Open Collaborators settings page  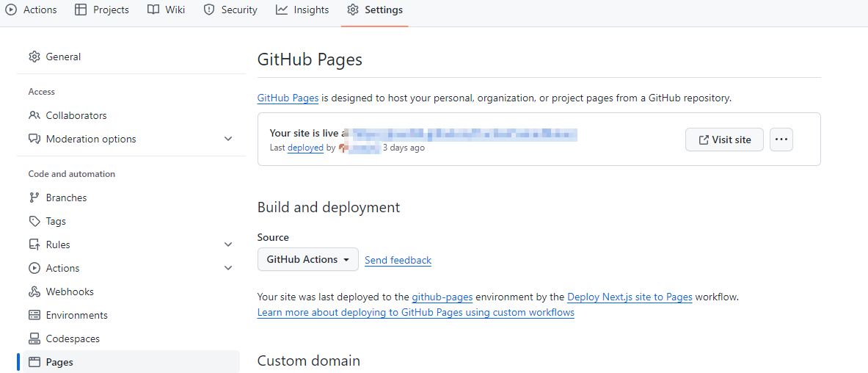click(131, 115)
